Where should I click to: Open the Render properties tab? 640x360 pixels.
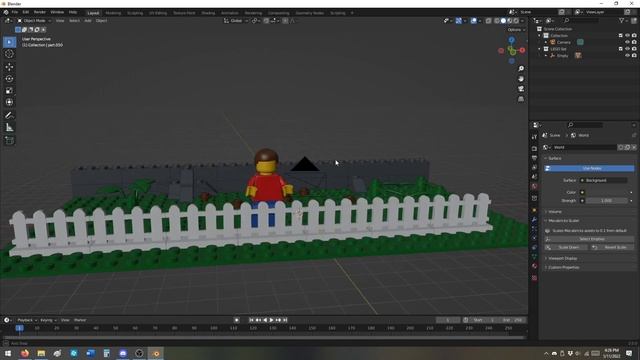click(534, 148)
